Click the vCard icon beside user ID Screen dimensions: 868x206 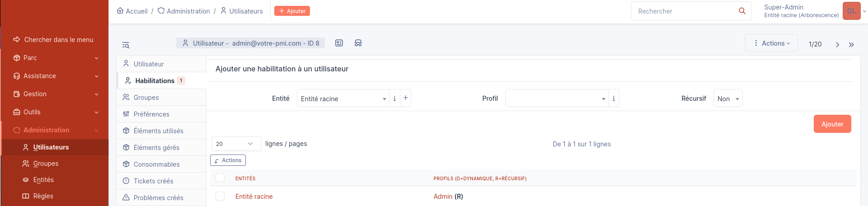coord(339,43)
